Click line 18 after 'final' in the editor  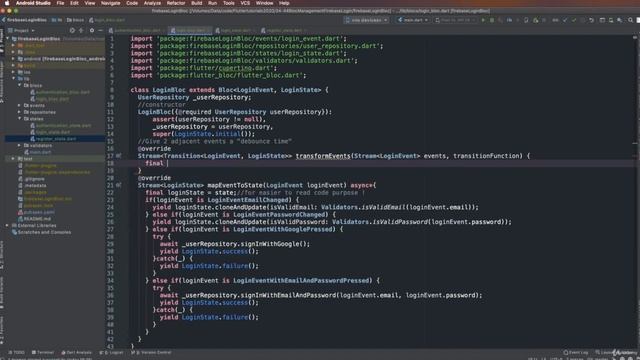[x=168, y=163]
